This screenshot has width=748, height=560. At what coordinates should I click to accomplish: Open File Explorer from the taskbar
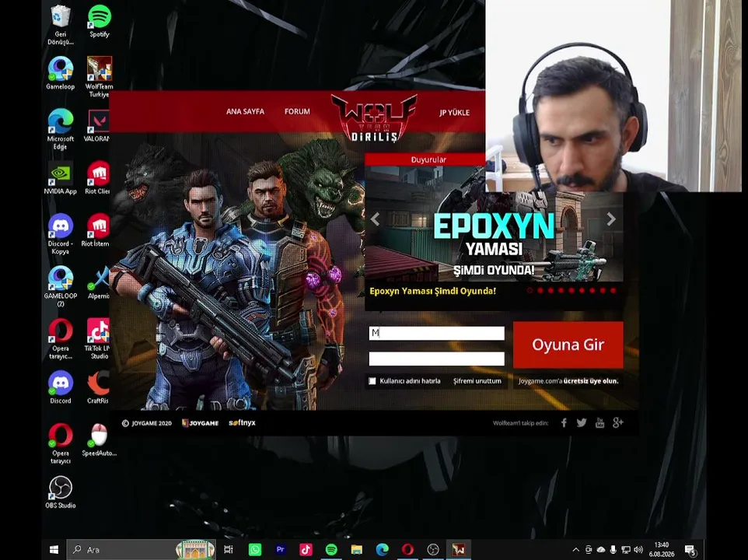tap(357, 550)
